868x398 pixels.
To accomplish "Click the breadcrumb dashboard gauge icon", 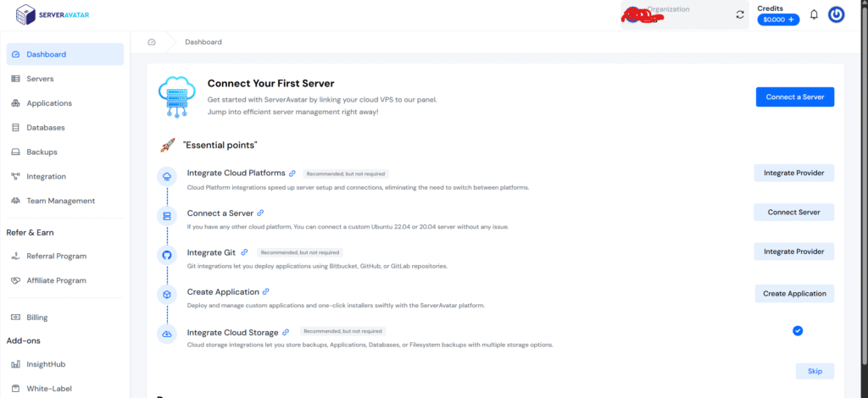I will pos(152,42).
